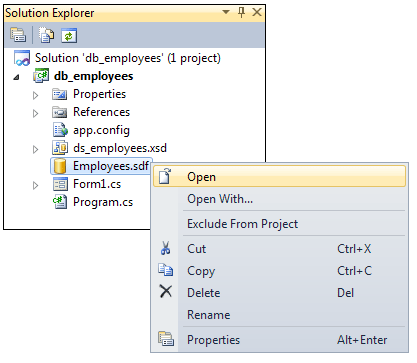Click the app.config file icon
Screen dimensions: 417x363
pos(60,130)
